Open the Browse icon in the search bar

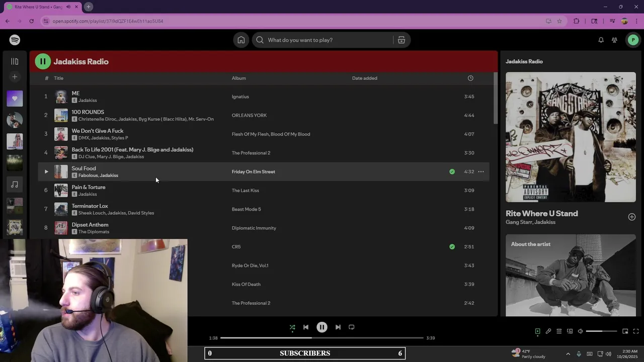[x=401, y=40]
